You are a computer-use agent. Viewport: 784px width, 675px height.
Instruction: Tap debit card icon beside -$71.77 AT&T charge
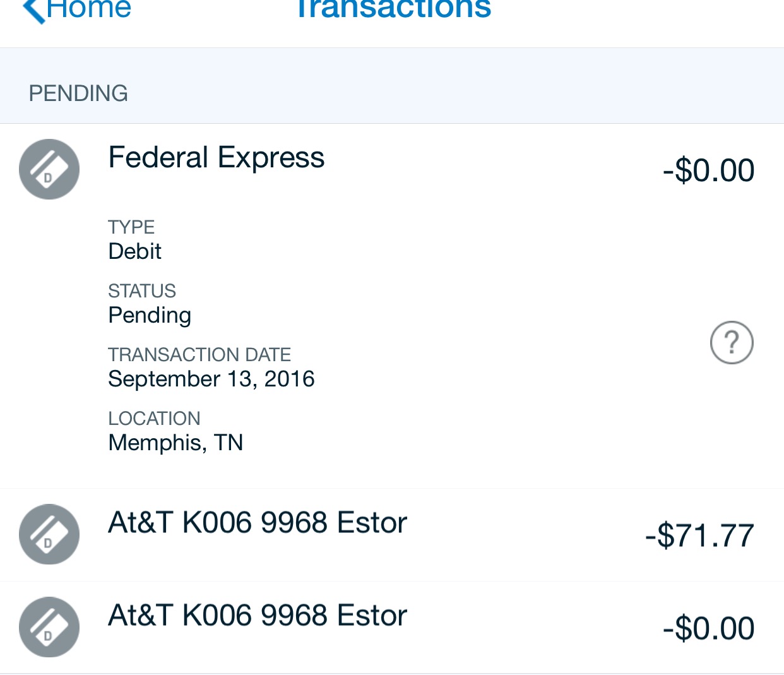(49, 534)
